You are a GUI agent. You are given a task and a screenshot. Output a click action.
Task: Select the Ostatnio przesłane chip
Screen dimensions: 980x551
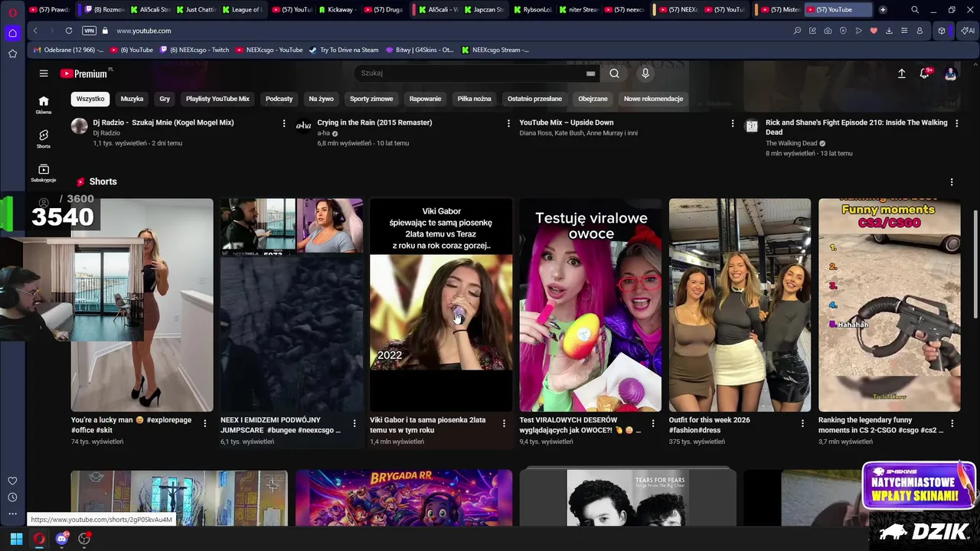(534, 99)
